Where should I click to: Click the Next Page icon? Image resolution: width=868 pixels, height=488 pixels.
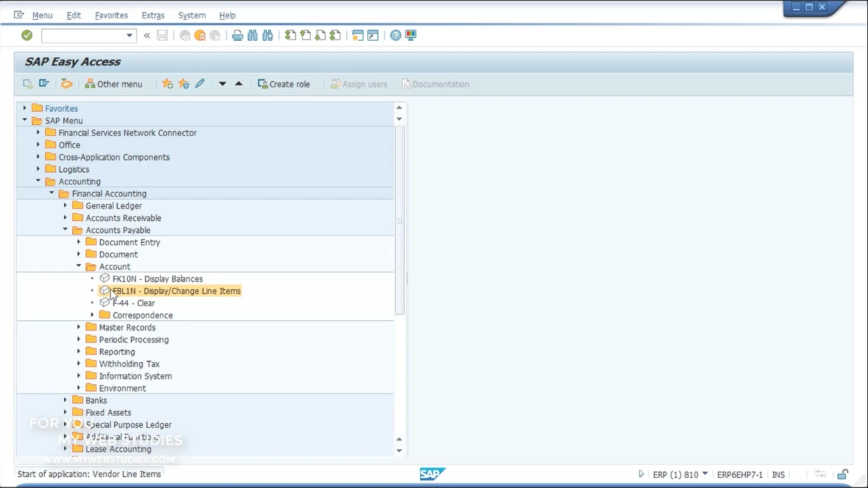coord(320,36)
